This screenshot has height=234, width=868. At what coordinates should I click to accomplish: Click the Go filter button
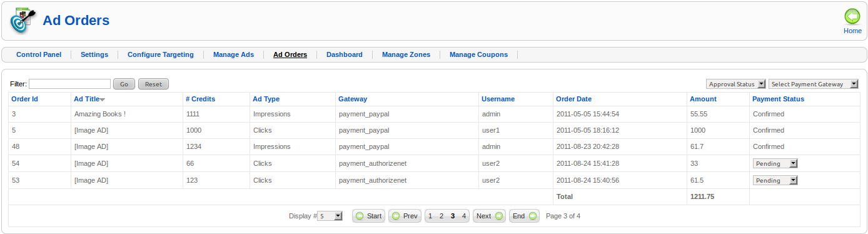coord(124,84)
